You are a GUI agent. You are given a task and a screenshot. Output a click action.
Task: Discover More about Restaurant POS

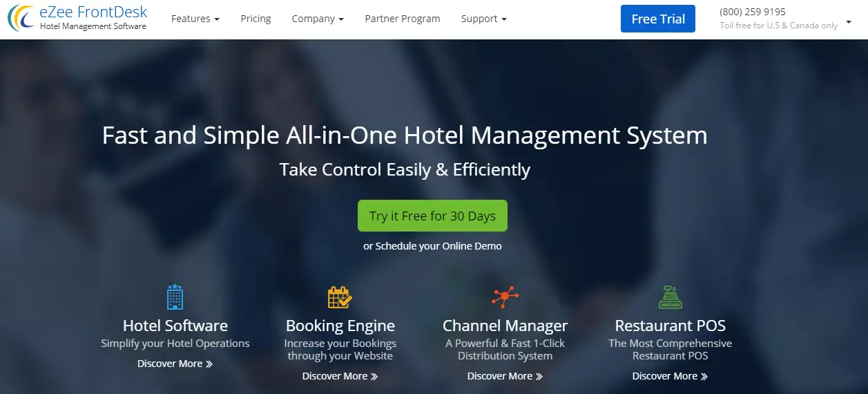tap(671, 376)
